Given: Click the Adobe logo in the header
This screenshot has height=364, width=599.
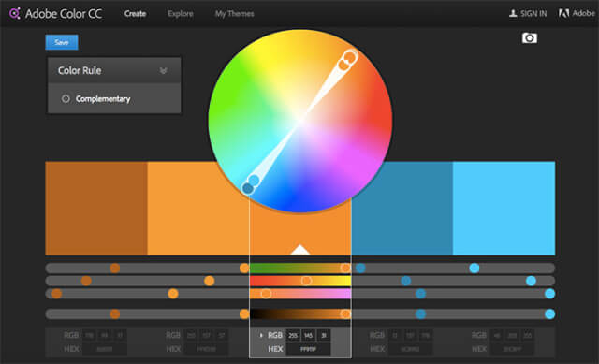Looking at the screenshot, I should click(563, 14).
